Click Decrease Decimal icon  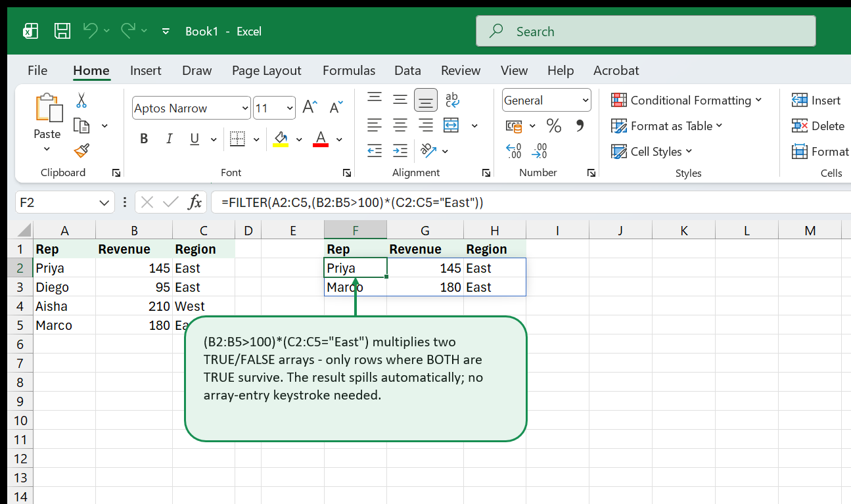540,151
